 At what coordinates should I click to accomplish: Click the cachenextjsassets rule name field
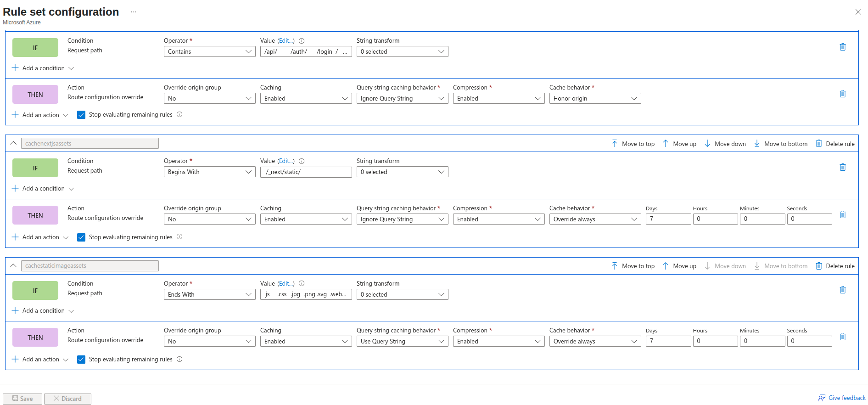pyautogui.click(x=90, y=143)
